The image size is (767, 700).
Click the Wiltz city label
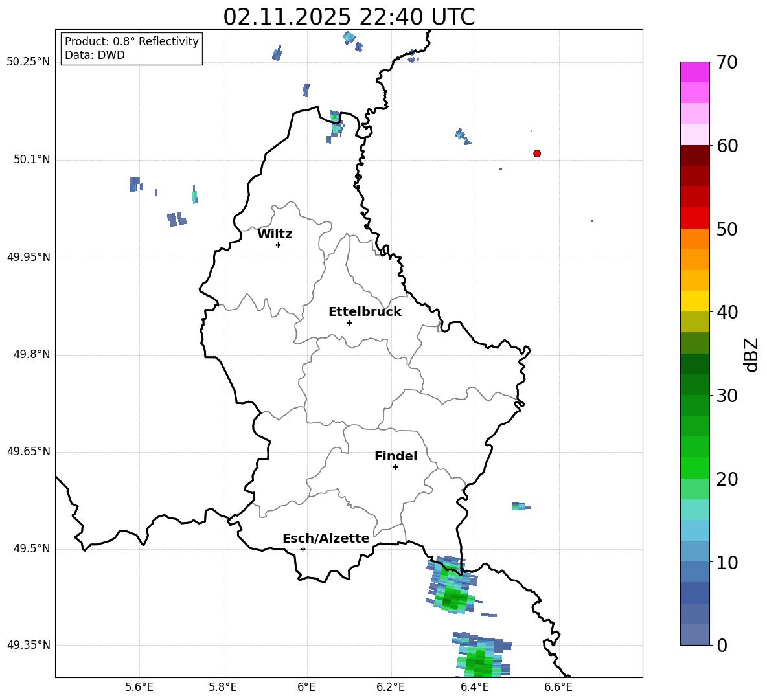tap(275, 234)
